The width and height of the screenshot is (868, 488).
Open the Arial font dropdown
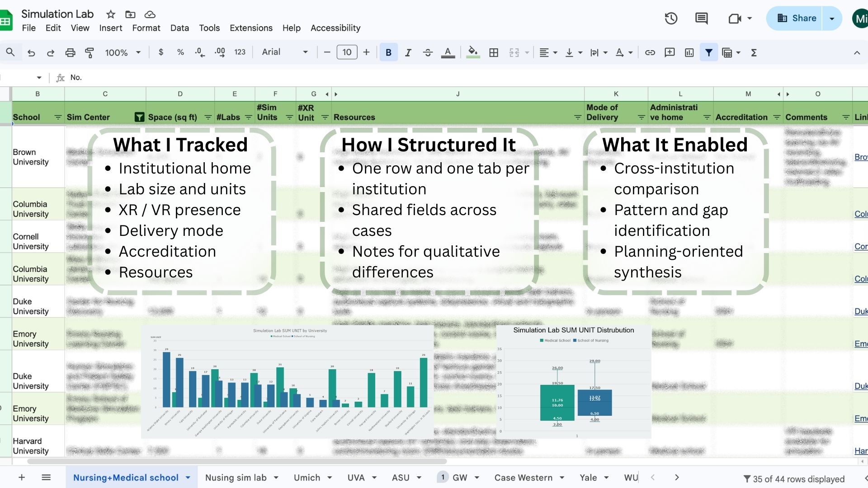click(x=285, y=52)
